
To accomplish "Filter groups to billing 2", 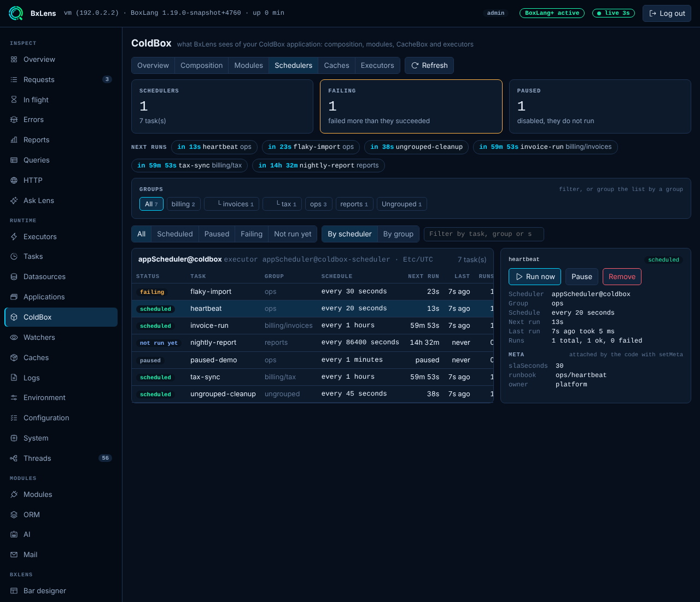I will [x=183, y=204].
